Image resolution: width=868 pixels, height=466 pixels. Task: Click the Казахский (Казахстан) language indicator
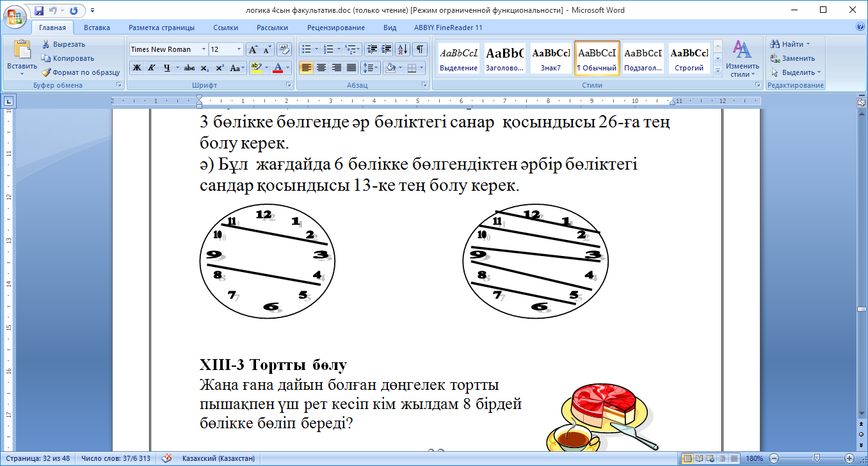click(218, 458)
